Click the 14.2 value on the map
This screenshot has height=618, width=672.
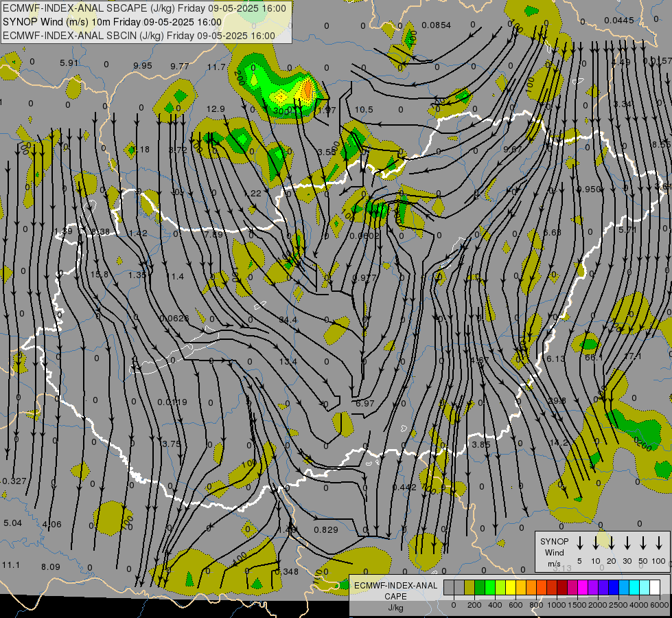pyautogui.click(x=559, y=442)
